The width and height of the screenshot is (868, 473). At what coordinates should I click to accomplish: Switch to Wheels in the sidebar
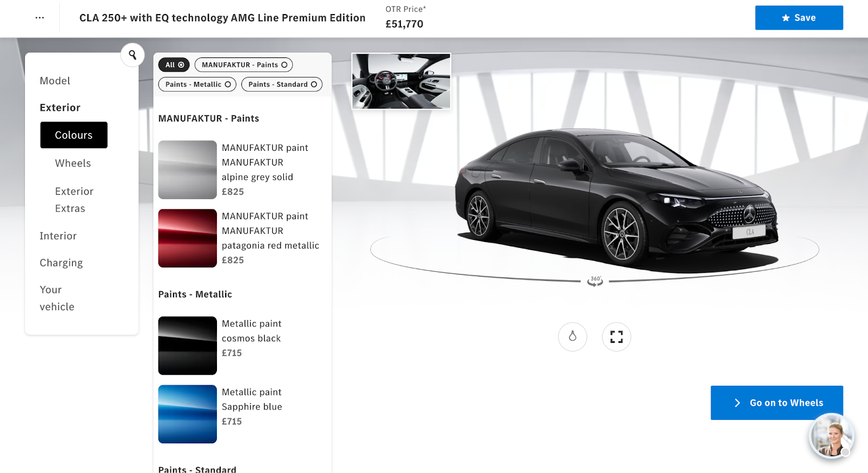[x=73, y=163]
